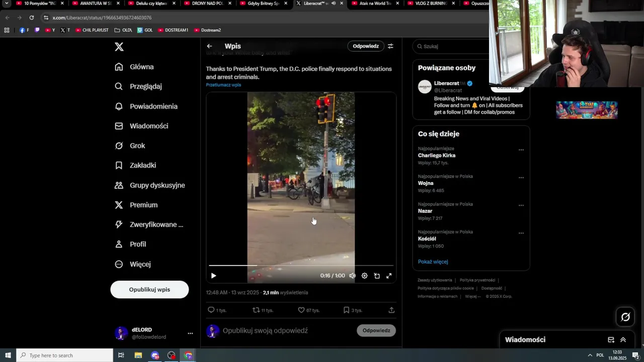
Task: Open Wiadomości in the sidebar
Action: (x=141, y=126)
